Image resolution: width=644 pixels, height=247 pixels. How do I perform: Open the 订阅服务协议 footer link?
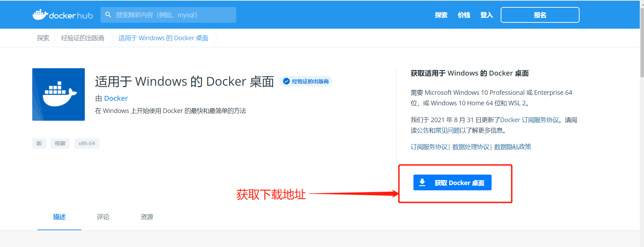[x=429, y=147]
